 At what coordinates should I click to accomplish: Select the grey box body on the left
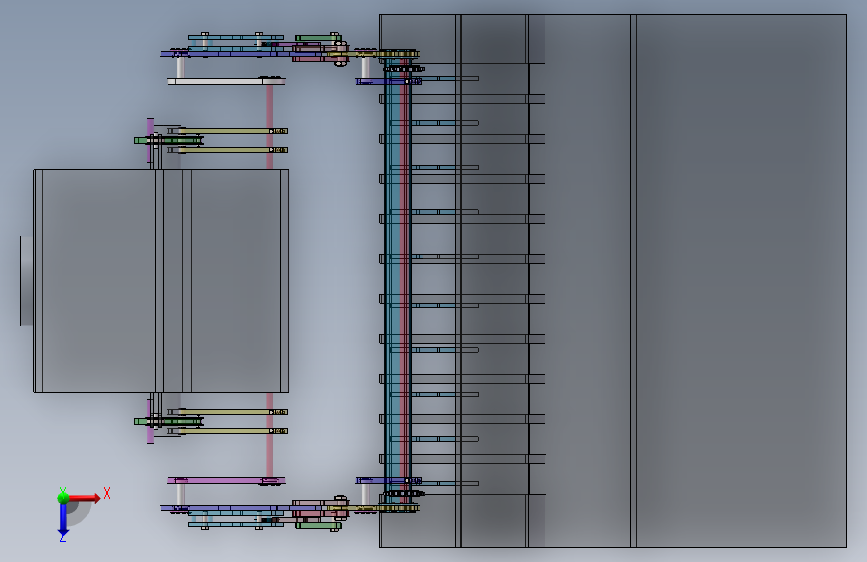161,281
